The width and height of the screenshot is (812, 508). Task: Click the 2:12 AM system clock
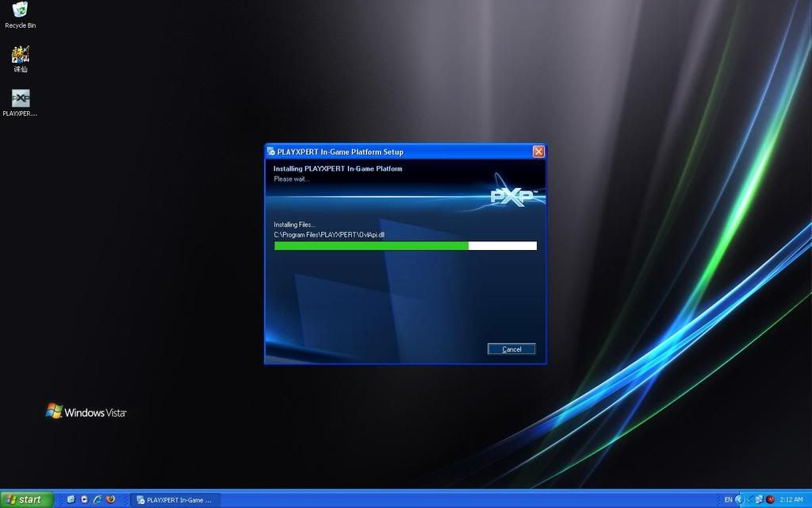[791, 500]
